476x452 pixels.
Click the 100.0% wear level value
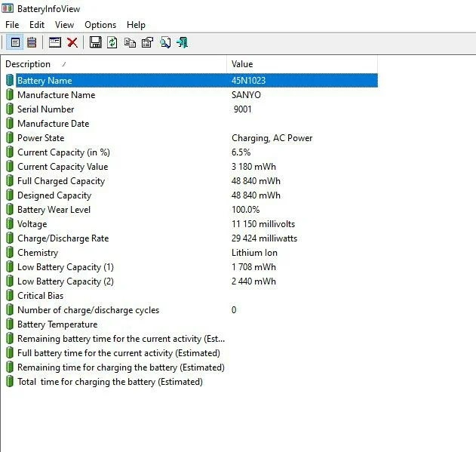click(x=245, y=210)
